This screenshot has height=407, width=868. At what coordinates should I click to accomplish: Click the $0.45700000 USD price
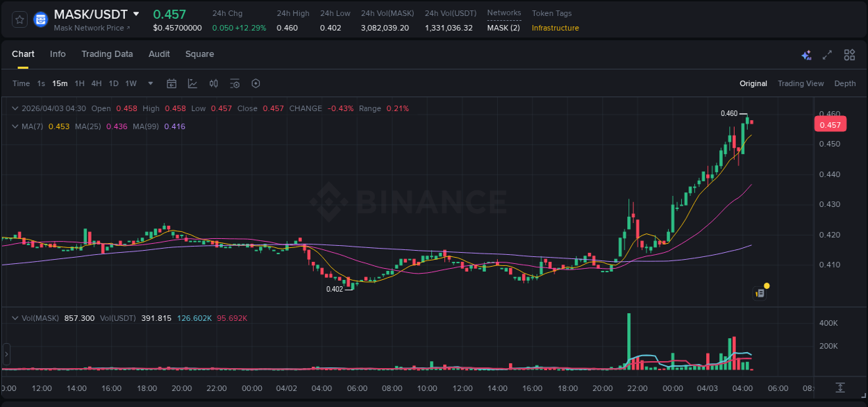177,28
